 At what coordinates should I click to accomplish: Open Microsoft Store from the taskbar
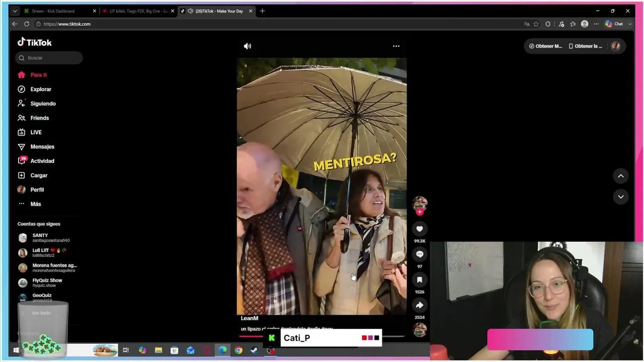(174, 350)
